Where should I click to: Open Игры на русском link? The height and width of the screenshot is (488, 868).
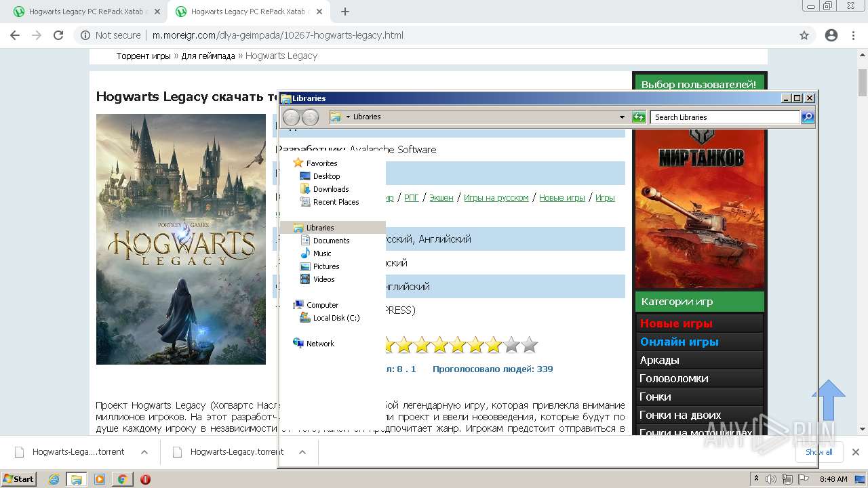point(496,198)
